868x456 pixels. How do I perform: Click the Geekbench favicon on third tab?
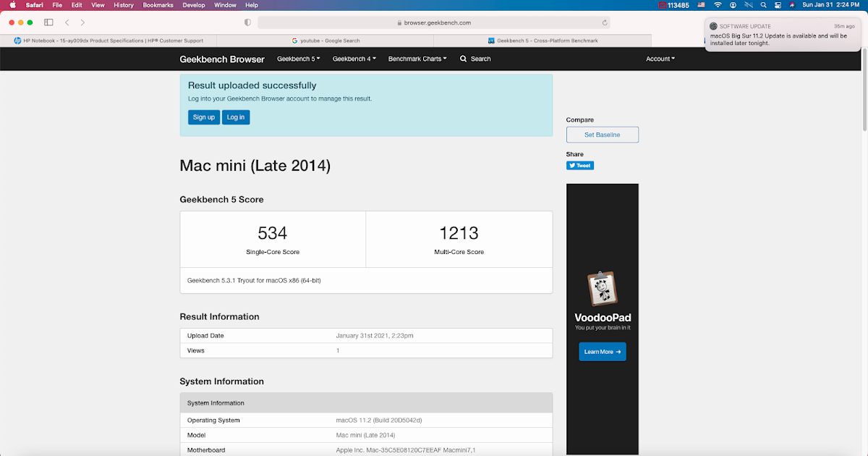[491, 41]
